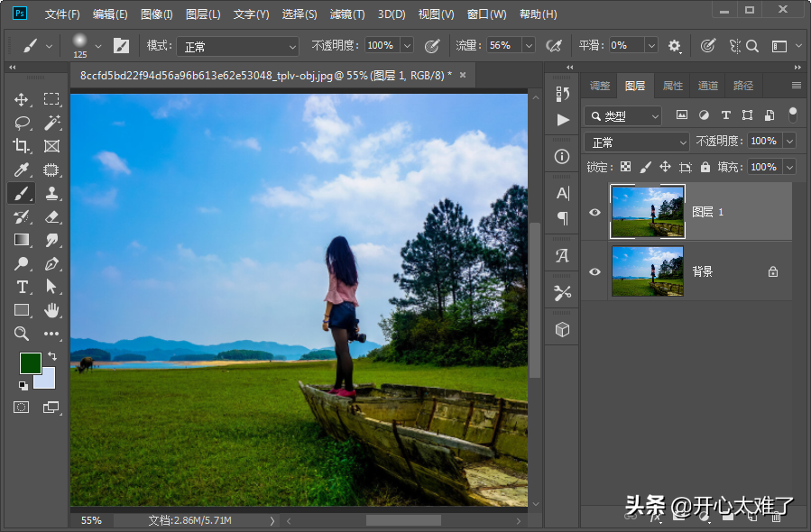Select the Frame tool
This screenshot has width=811, height=532.
(51, 146)
